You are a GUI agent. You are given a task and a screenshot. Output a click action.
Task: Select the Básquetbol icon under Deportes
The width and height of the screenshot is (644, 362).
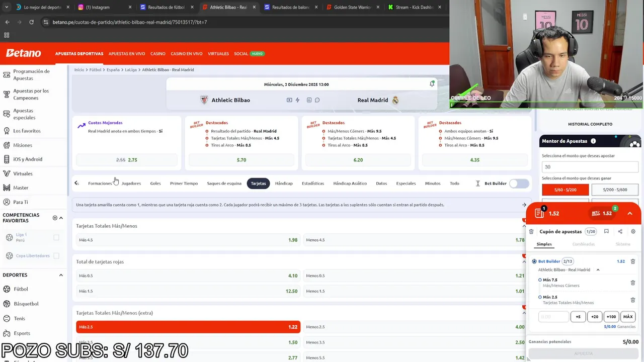coord(7,304)
